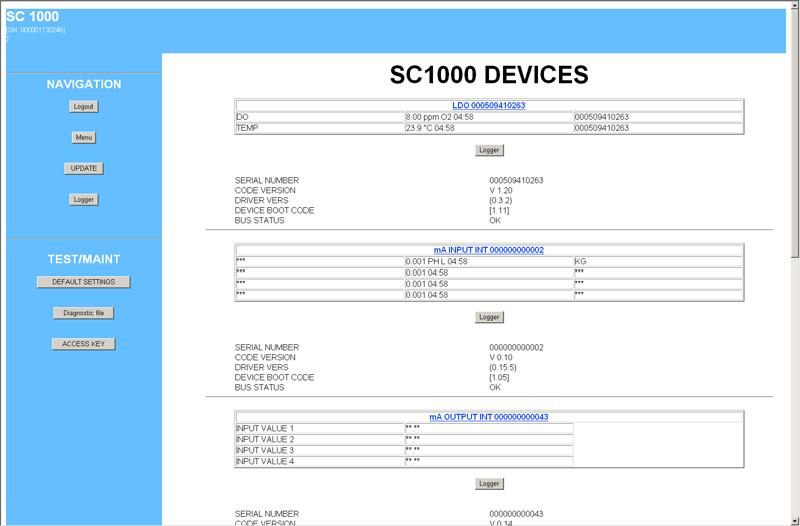Image resolution: width=800 pixels, height=526 pixels.
Task: Click the Logger button under mA INPUT INT
Action: (489, 317)
